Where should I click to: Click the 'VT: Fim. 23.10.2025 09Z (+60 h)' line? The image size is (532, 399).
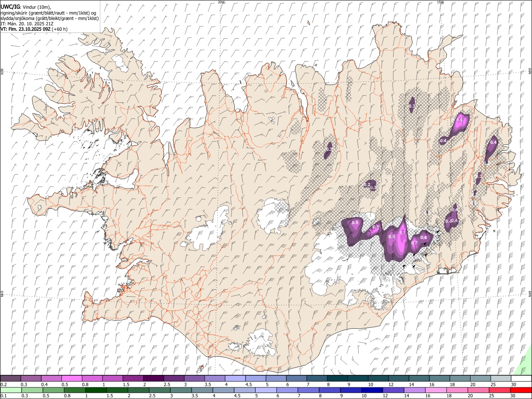click(34, 29)
